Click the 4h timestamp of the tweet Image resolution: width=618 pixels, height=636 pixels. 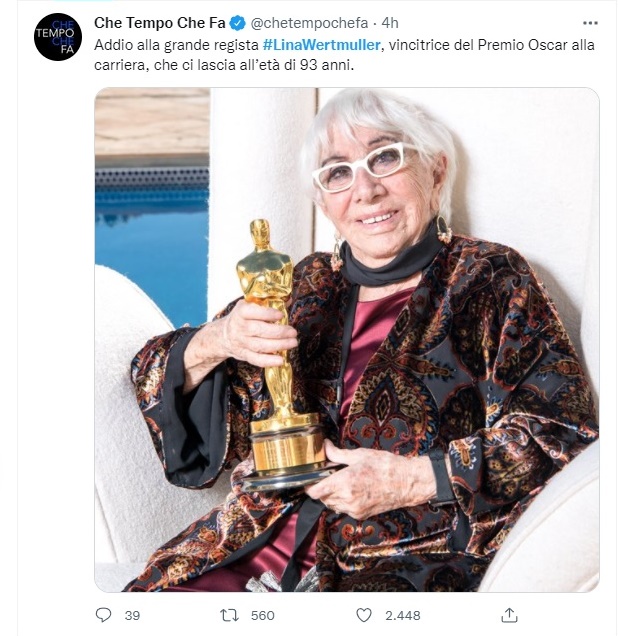click(390, 23)
